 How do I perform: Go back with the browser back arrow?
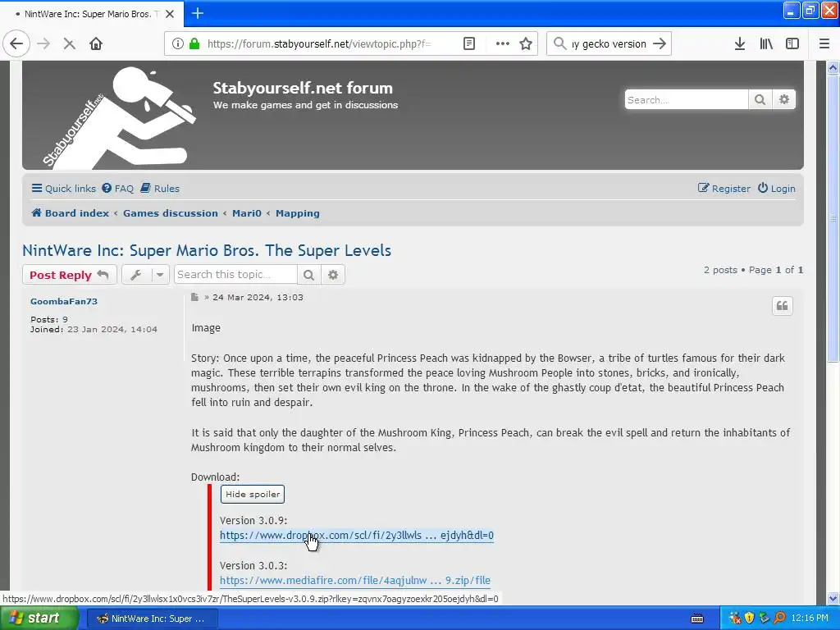point(16,44)
